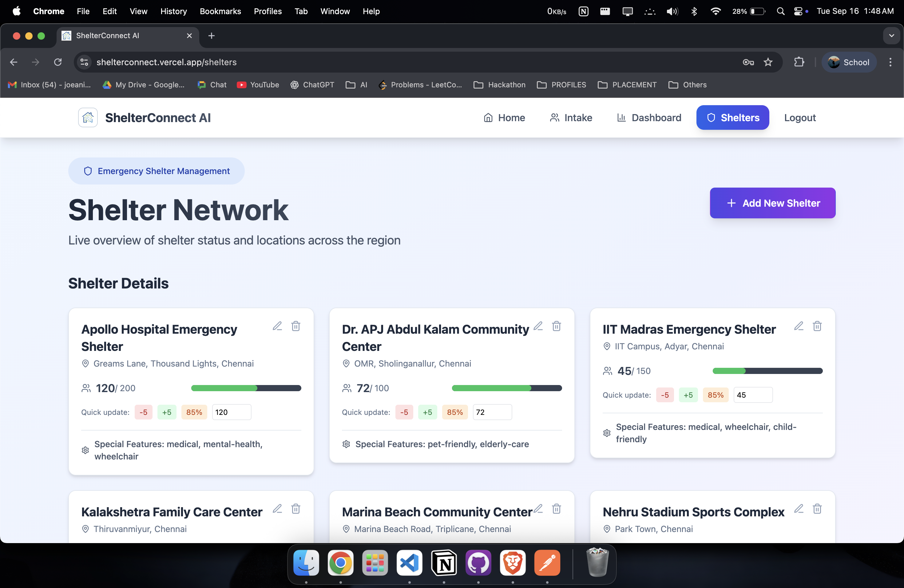
Task: Click the ShelterConnect AI logo icon
Action: 88,118
